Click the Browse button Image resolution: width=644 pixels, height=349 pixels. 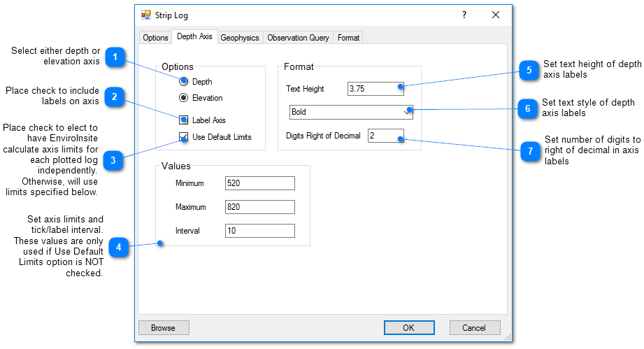[163, 327]
